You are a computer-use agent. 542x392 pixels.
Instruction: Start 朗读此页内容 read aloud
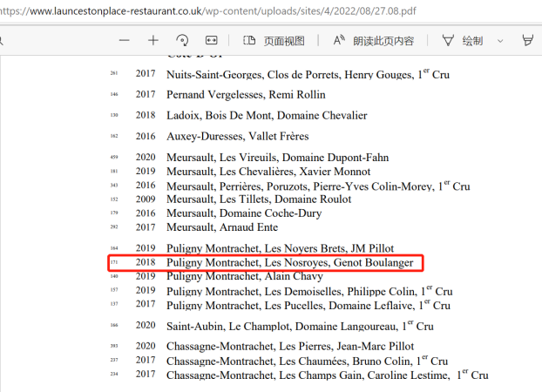coord(373,41)
